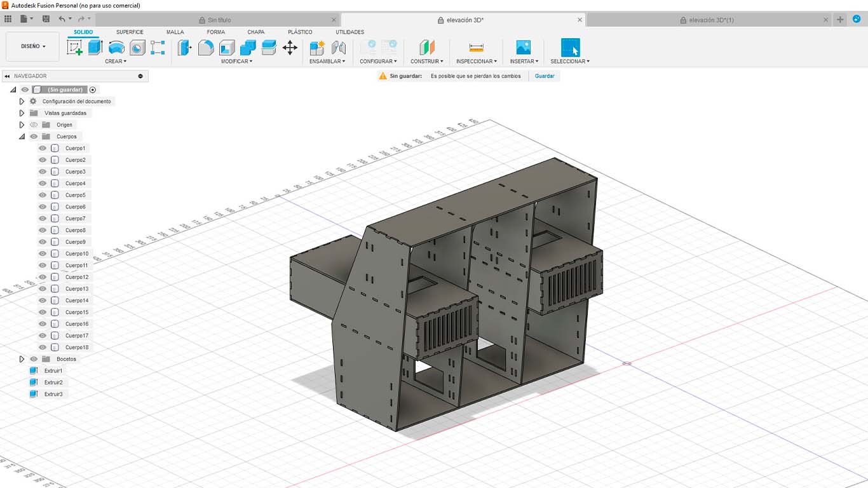Select the Combine tool
Viewport: 868px width, 488px height.
pos(248,48)
